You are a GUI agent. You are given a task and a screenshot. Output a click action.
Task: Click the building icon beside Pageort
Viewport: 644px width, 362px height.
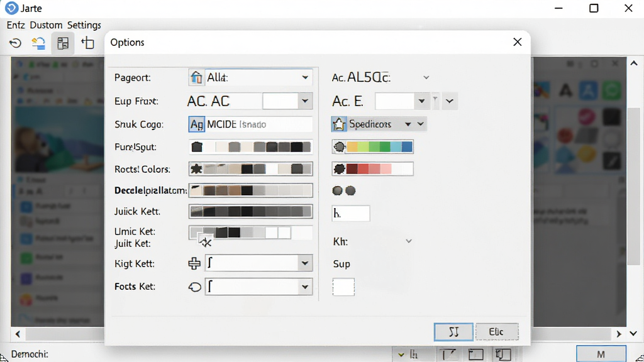pos(196,77)
